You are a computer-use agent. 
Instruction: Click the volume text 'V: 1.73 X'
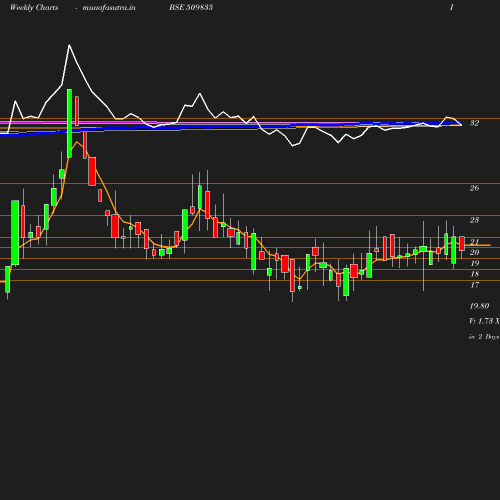pyautogui.click(x=484, y=321)
